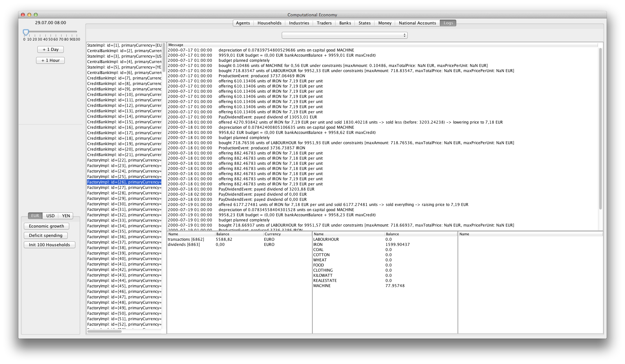Select CentralBankImpl id=[2] in agent list
625x364 pixels.
tap(124, 51)
